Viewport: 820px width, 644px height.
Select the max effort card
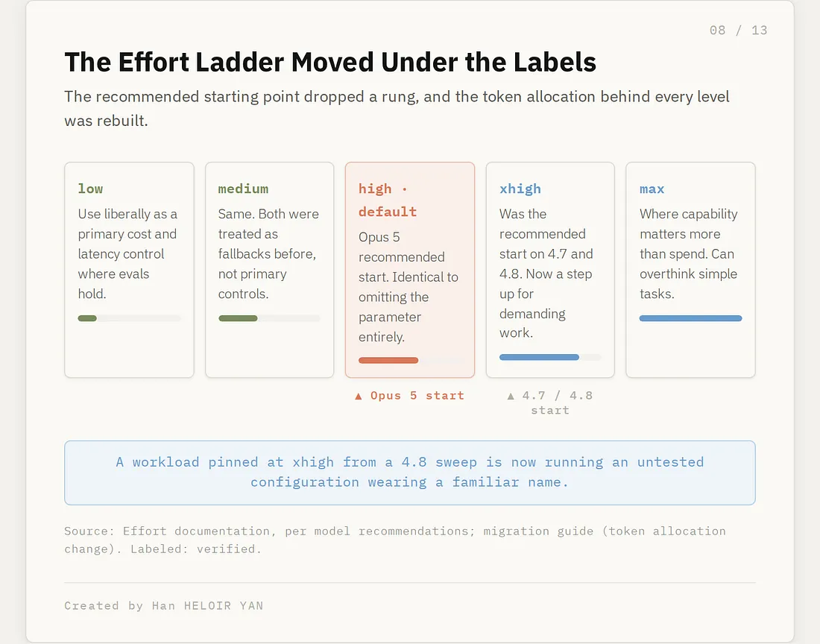[x=690, y=270]
